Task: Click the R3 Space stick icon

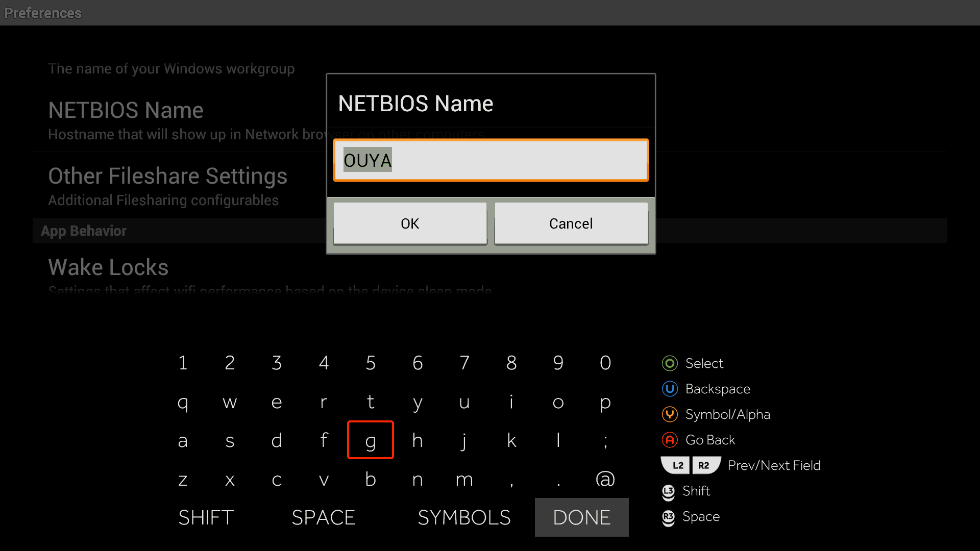Action: point(668,517)
